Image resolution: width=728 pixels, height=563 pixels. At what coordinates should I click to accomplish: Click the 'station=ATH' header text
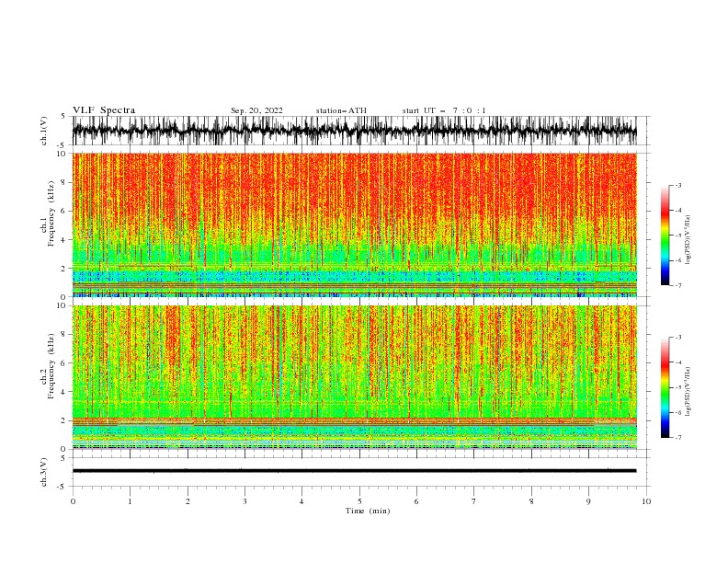[341, 110]
